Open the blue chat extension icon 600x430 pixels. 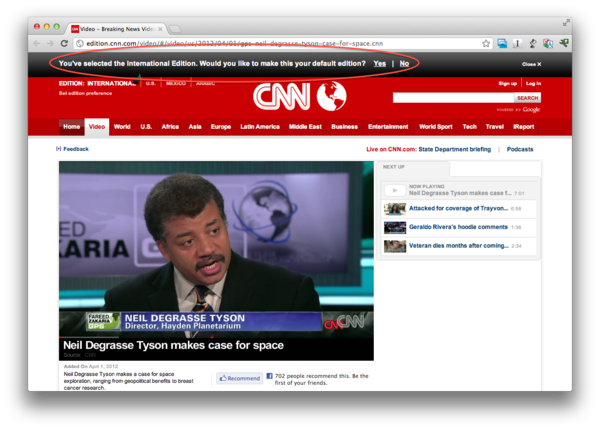point(502,44)
